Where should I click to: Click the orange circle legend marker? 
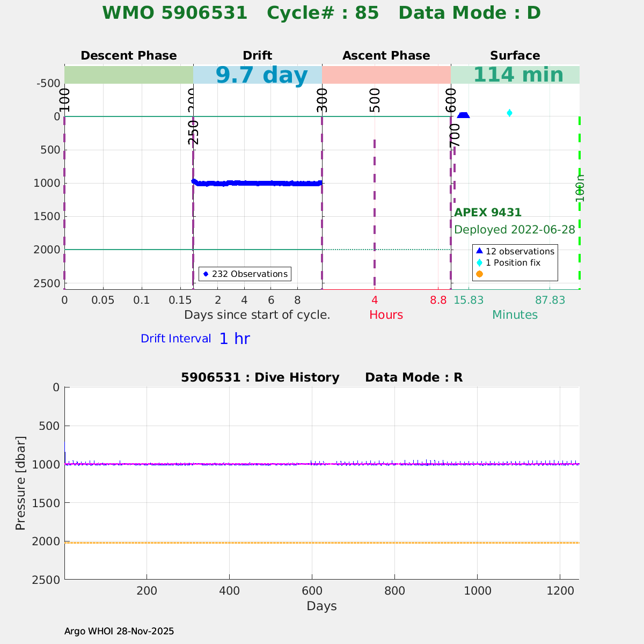[x=479, y=274]
